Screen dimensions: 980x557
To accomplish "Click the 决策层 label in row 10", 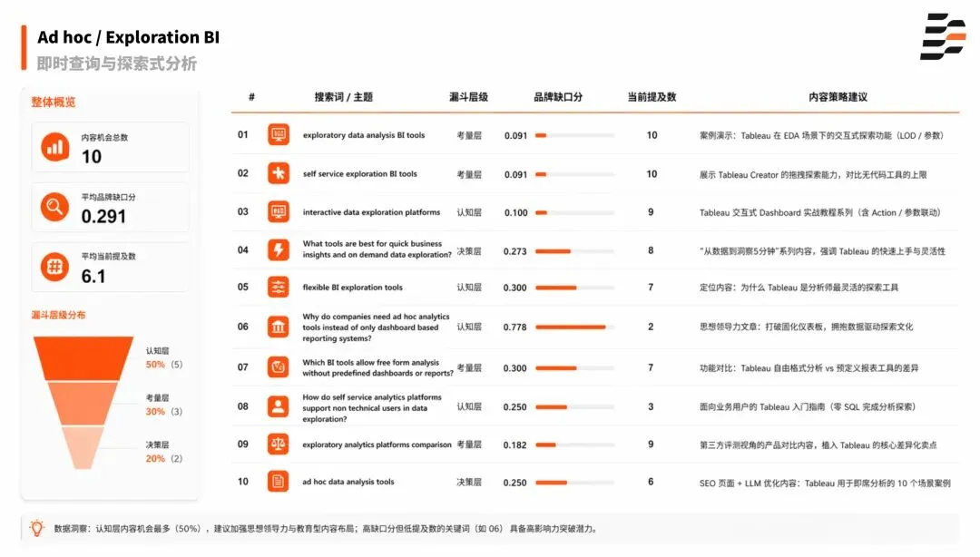I will coord(469,482).
